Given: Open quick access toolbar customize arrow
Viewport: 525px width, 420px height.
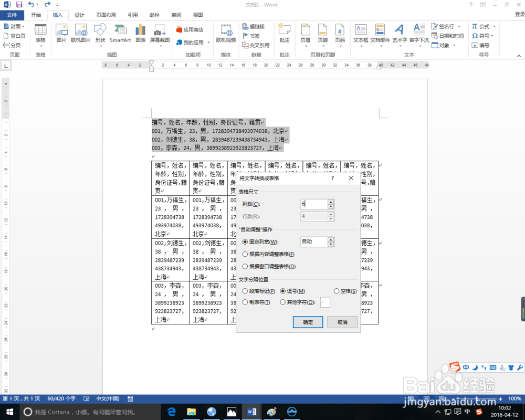Looking at the screenshot, I should [57, 5].
